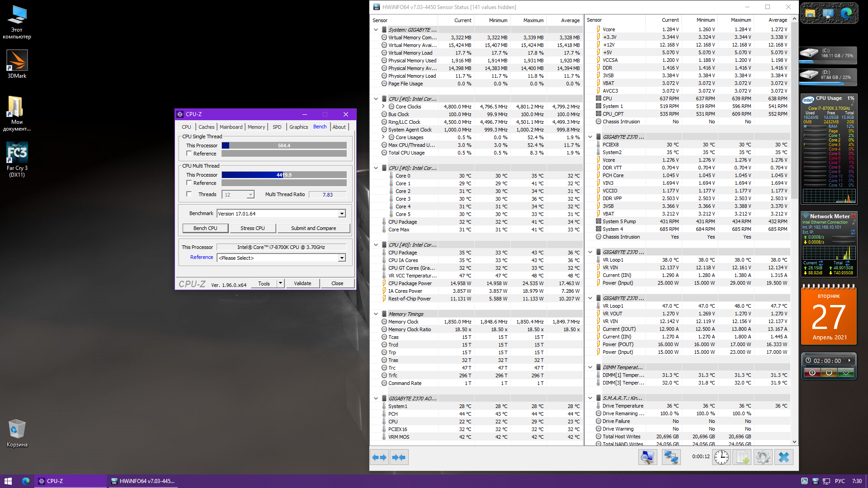Enable Reference checkbox under CPU Multi Thread
Image resolution: width=868 pixels, height=488 pixels.
click(x=189, y=183)
